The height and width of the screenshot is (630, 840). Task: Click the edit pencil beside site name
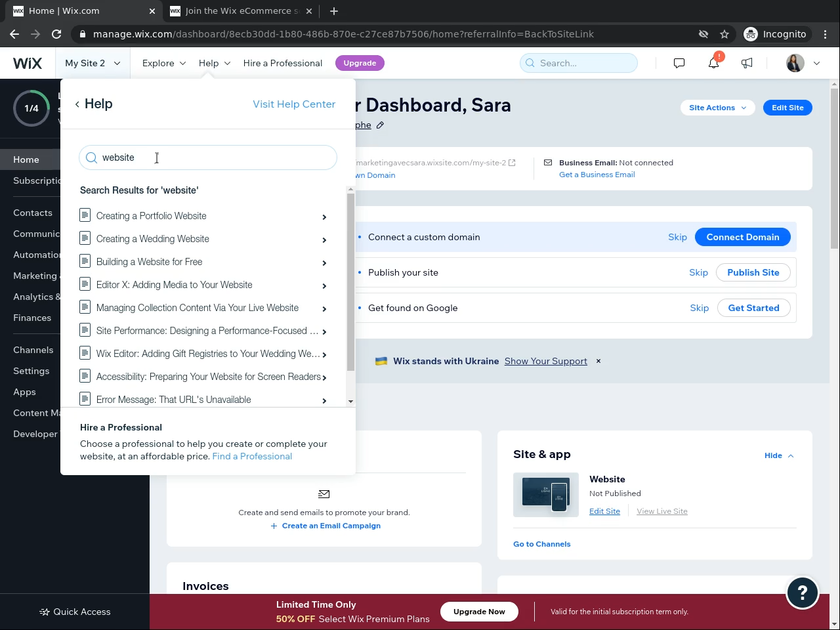380,125
